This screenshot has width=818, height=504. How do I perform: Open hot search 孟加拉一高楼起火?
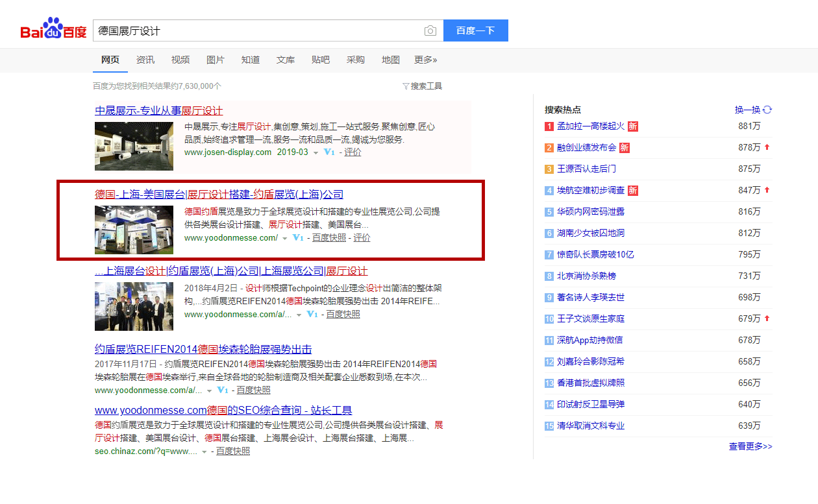[x=590, y=126]
